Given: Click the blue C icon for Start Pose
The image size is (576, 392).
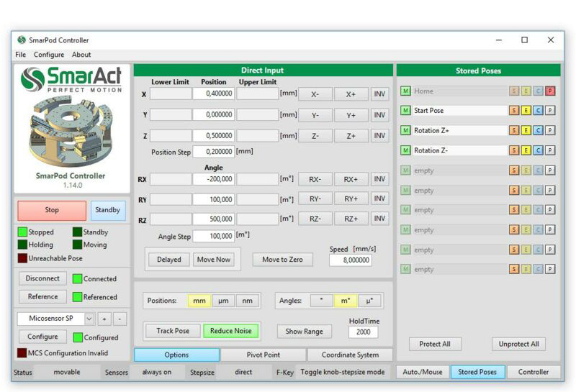Looking at the screenshot, I should (x=538, y=110).
